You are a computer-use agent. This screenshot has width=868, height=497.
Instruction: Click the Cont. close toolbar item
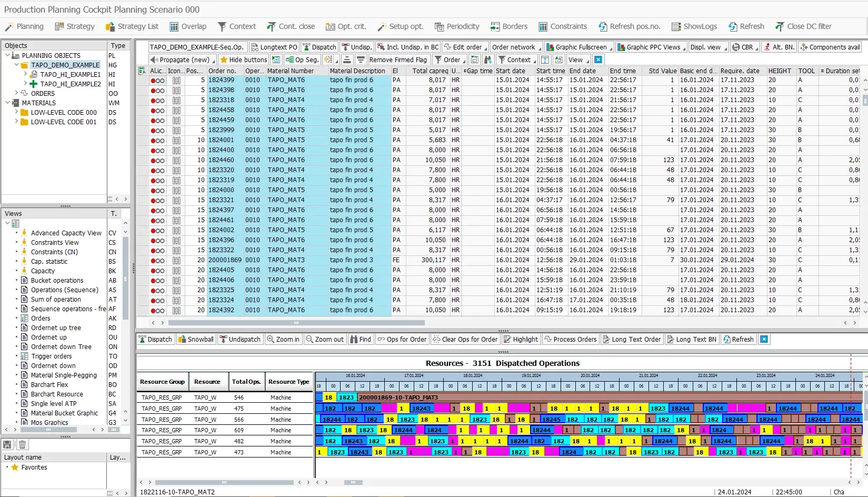[x=291, y=26]
